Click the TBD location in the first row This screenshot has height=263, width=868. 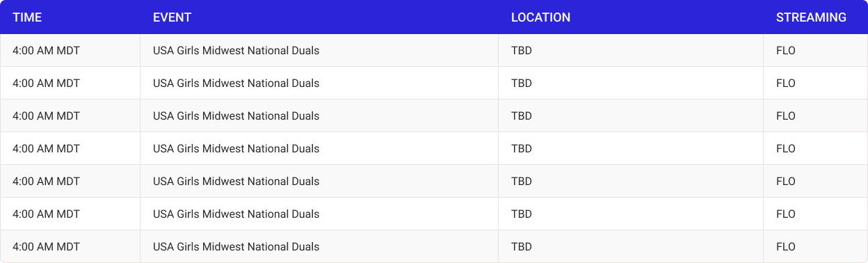pyautogui.click(x=522, y=51)
